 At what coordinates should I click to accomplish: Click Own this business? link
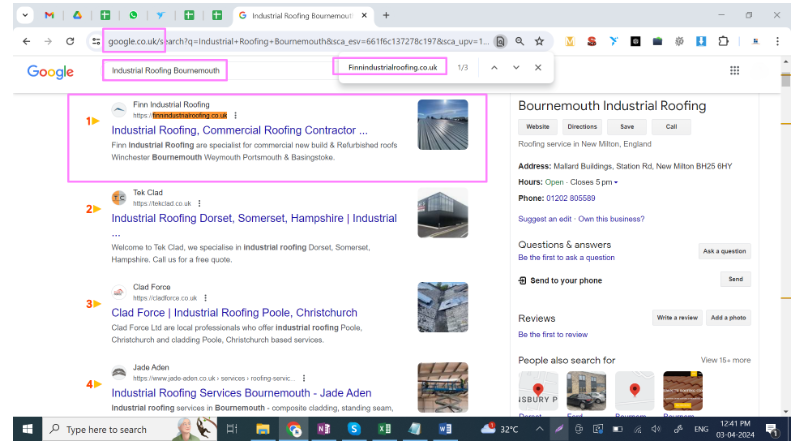click(611, 219)
